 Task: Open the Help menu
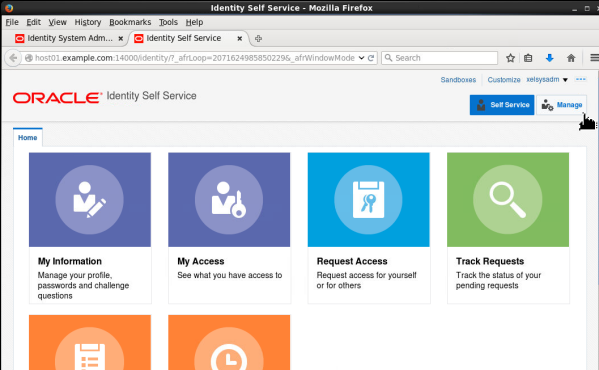194,22
